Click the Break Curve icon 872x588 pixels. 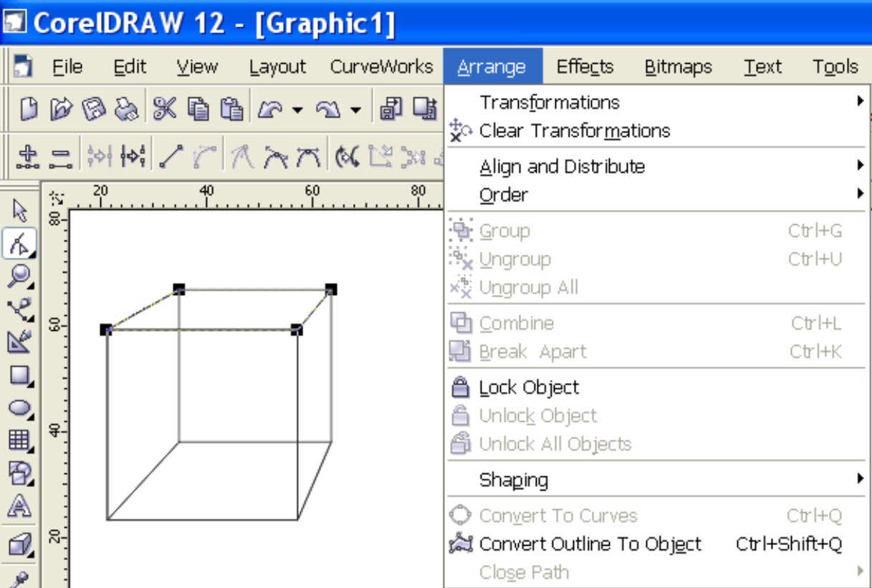pos(133,156)
